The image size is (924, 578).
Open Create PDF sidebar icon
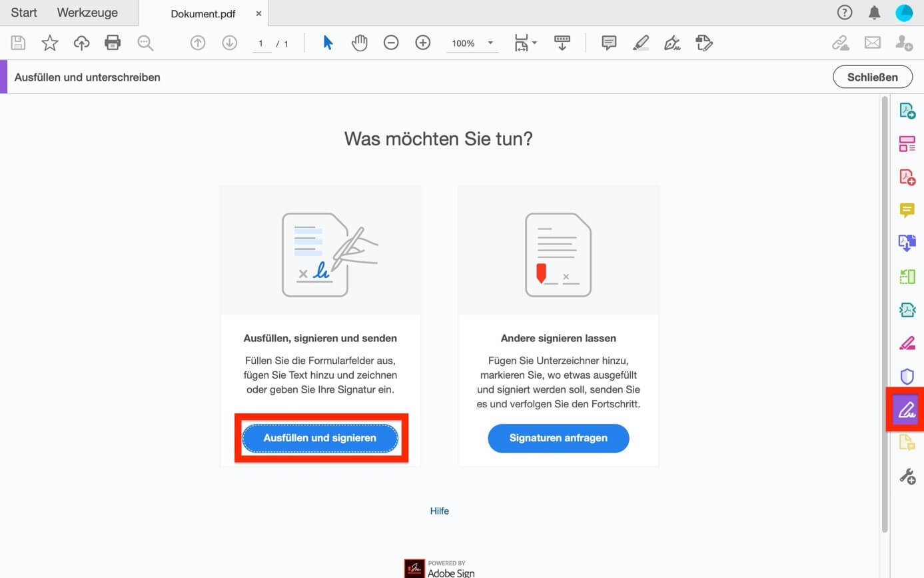click(x=907, y=177)
